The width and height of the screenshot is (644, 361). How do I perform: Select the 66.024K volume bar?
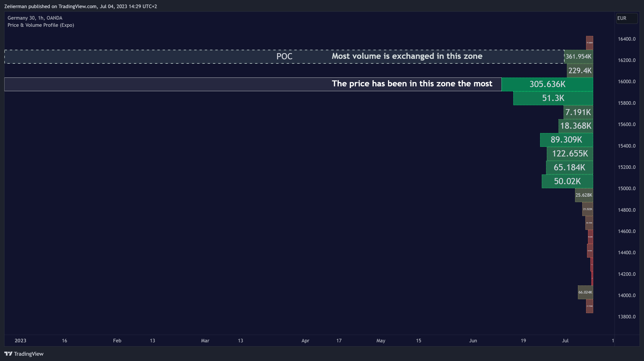585,292
